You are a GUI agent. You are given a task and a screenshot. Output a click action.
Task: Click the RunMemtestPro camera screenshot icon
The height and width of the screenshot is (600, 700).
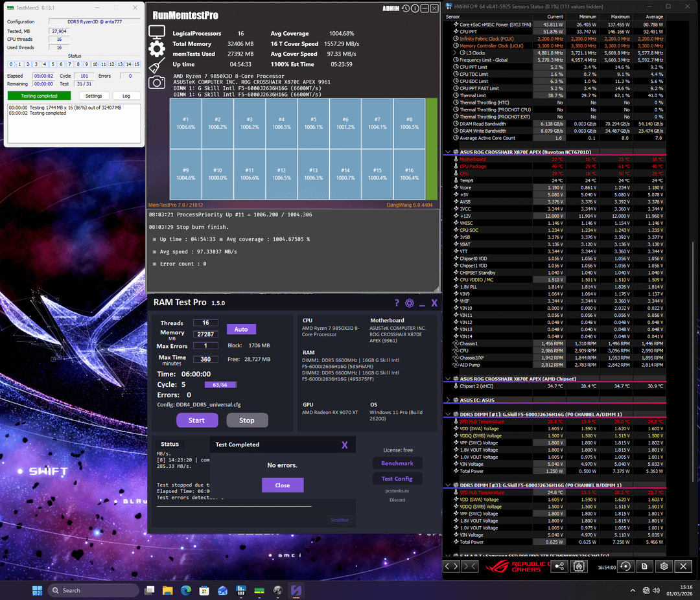tap(156, 82)
